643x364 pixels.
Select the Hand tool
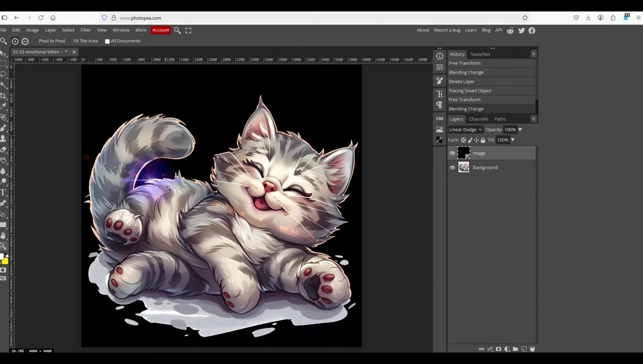pos(4,236)
